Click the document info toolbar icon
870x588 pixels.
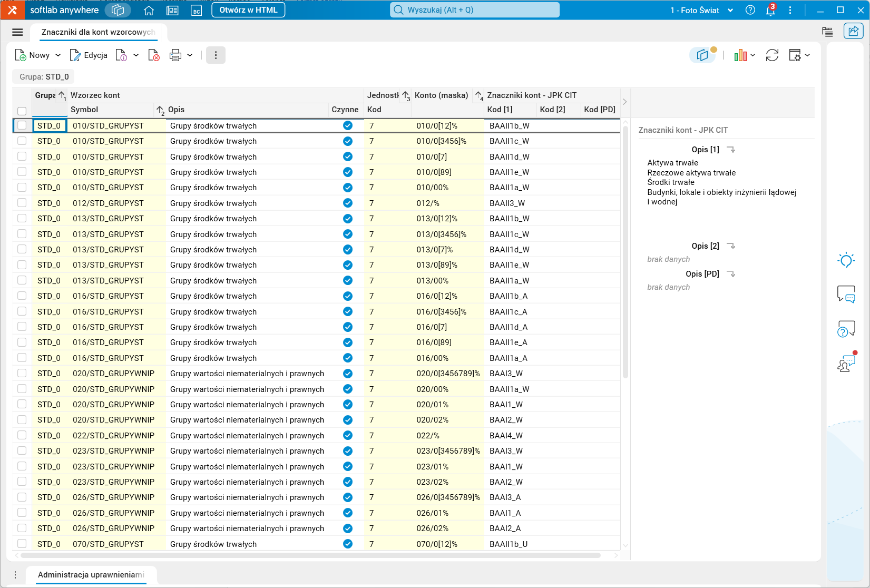coord(121,55)
